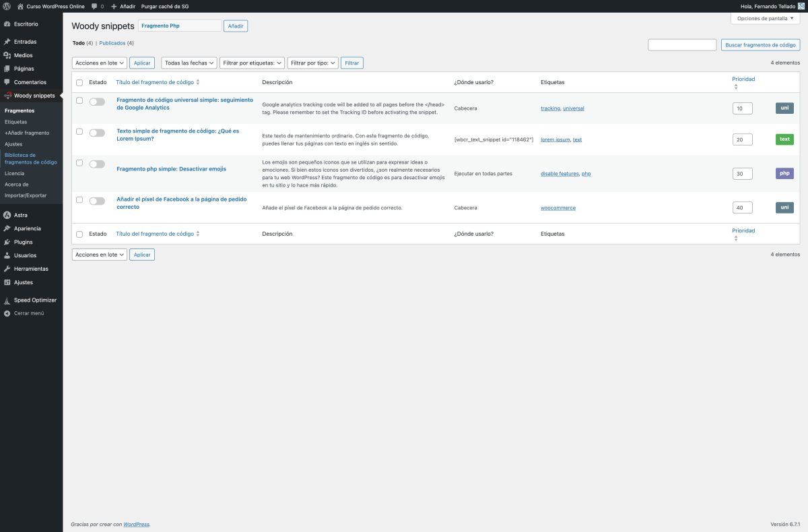This screenshot has width=808, height=532.
Task: Click the php badge on the Desactivar emojis snippet
Action: pyautogui.click(x=784, y=173)
